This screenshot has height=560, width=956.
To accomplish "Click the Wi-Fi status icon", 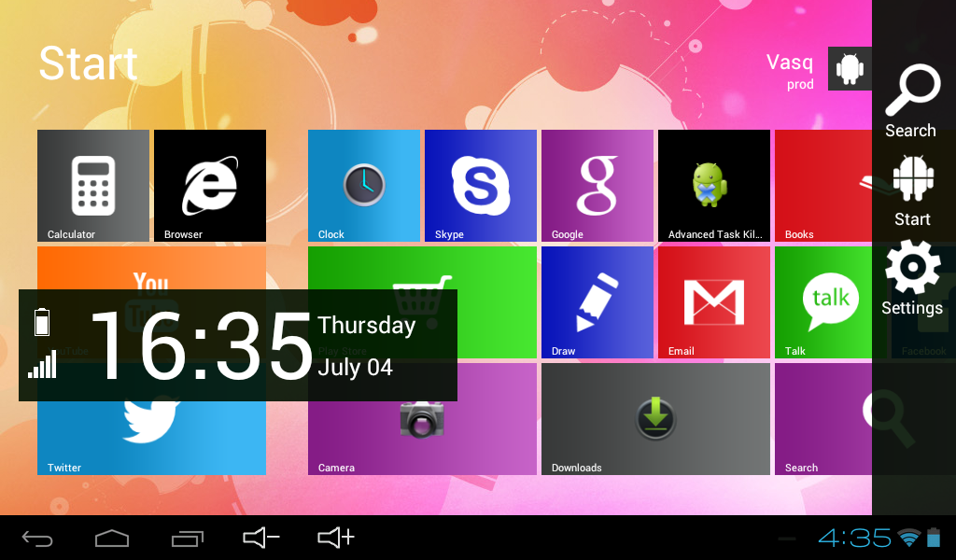I will [x=909, y=538].
